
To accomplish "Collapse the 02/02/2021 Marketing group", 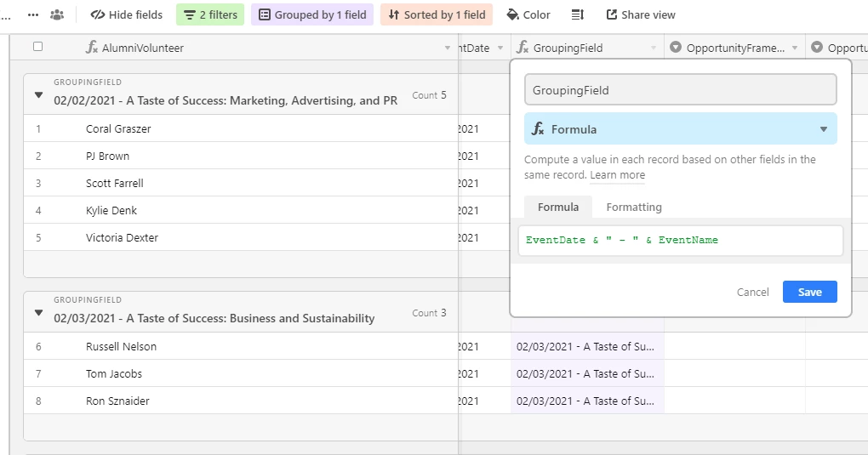I will coord(38,95).
